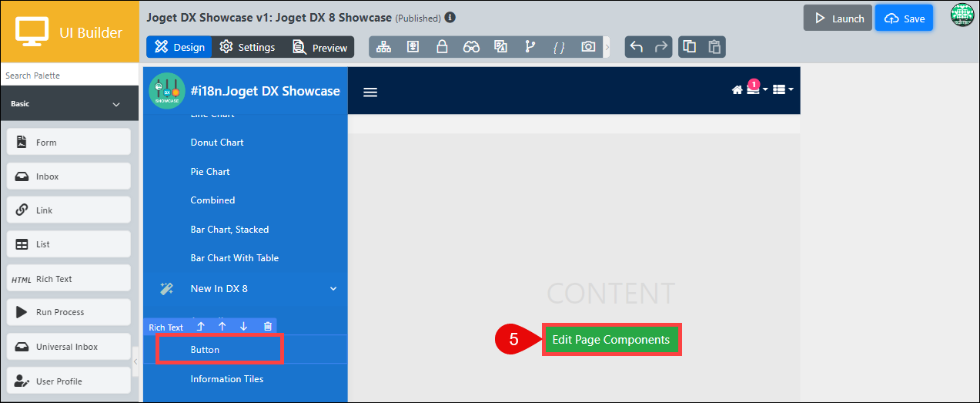Open the site map tree toolbar icon

(383, 47)
